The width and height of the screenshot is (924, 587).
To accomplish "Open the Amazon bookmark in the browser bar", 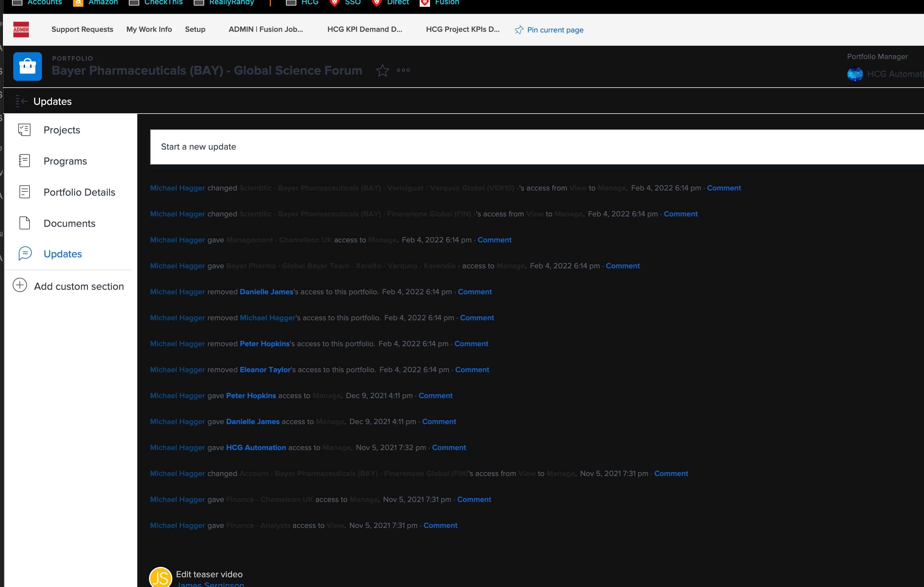I will click(103, 3).
